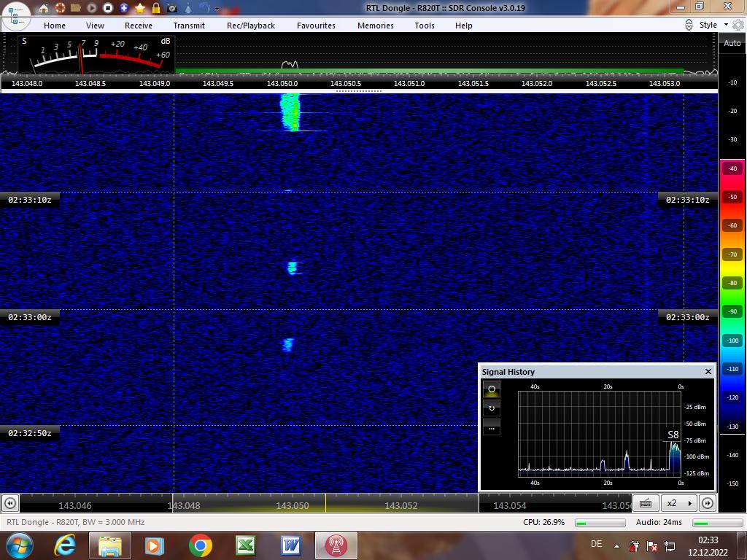Open the round application menu button
Viewport: 747px width, 560px height.
pos(16,16)
